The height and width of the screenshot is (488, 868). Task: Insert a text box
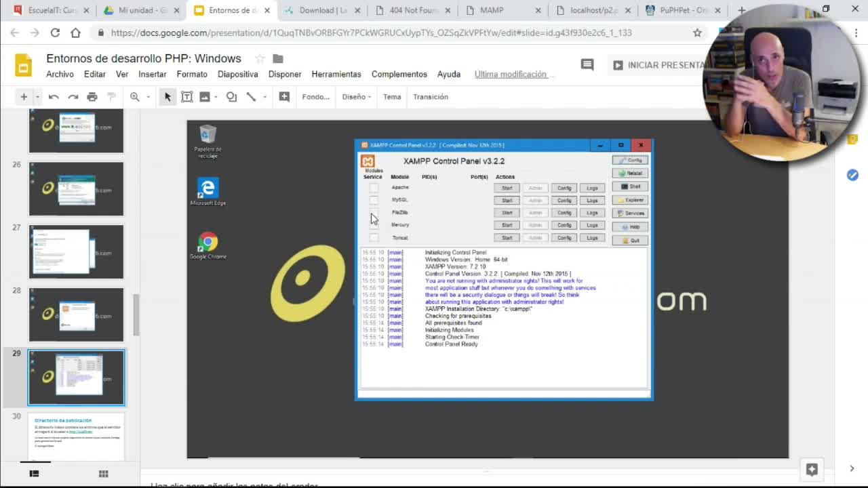click(x=187, y=97)
